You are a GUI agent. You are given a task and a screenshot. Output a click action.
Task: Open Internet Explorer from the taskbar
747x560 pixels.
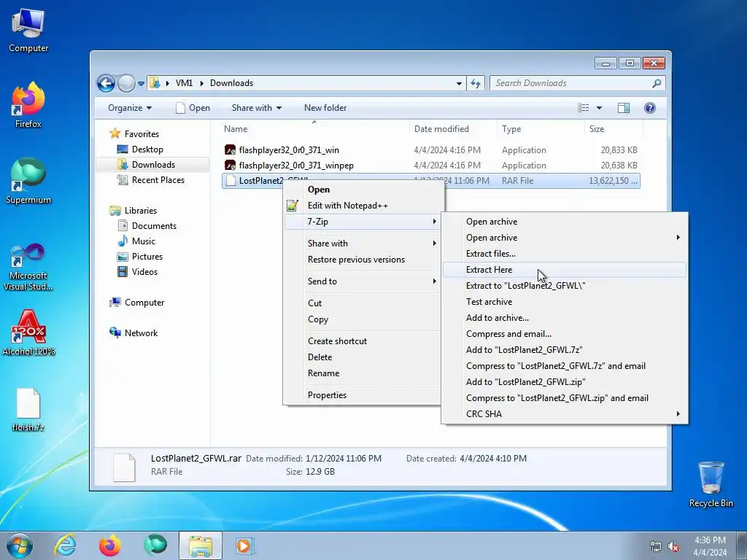tap(65, 545)
